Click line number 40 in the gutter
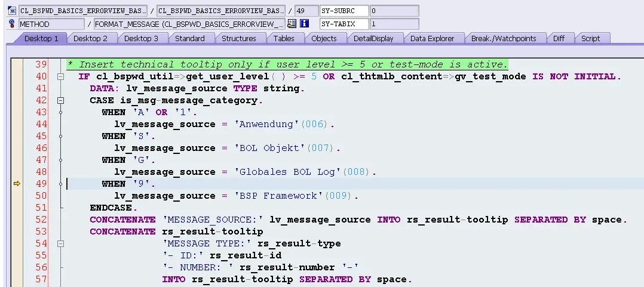Screen dimensions: 644x287 click(x=41, y=76)
